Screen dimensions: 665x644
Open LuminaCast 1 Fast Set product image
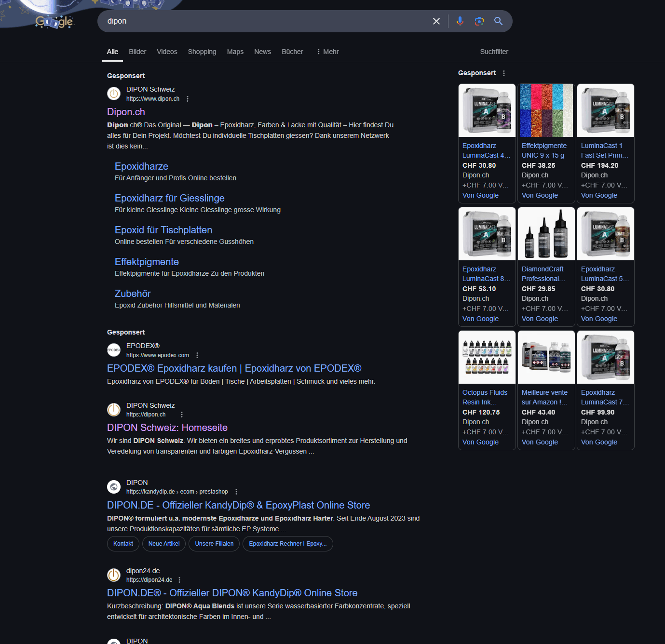[606, 110]
